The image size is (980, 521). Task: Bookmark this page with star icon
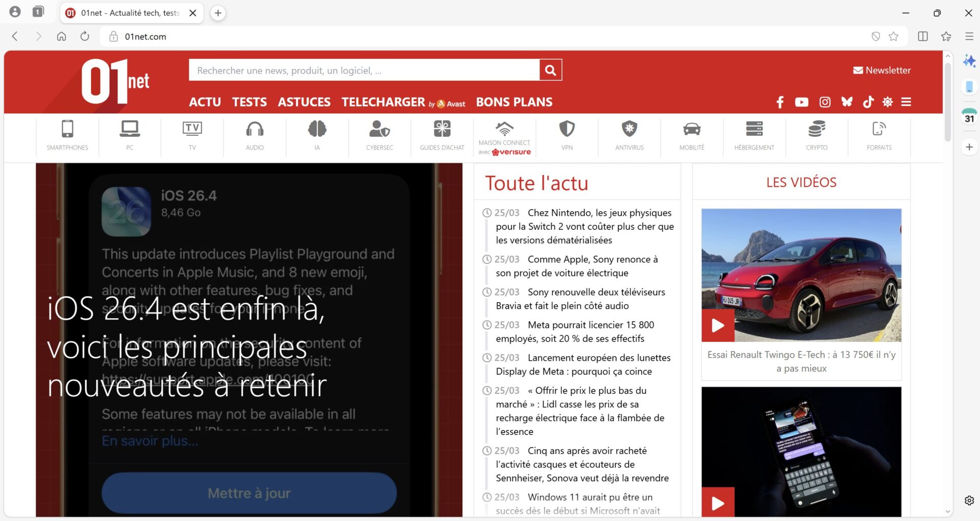(893, 36)
